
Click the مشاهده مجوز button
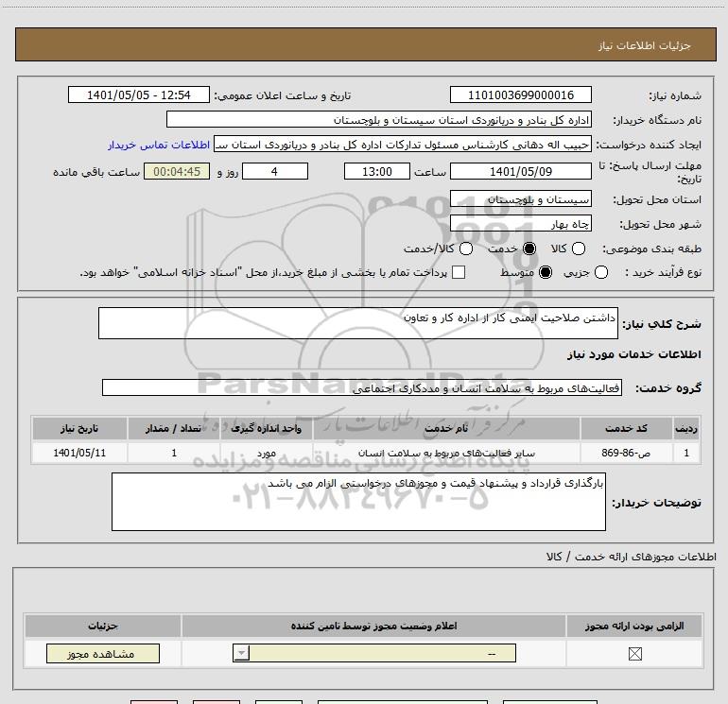pyautogui.click(x=103, y=653)
